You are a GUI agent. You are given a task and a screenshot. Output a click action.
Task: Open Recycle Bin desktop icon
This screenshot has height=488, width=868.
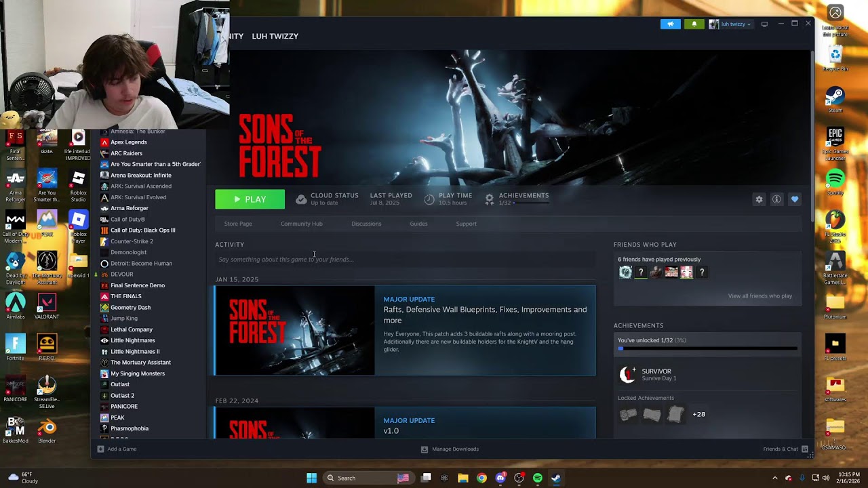(835, 58)
